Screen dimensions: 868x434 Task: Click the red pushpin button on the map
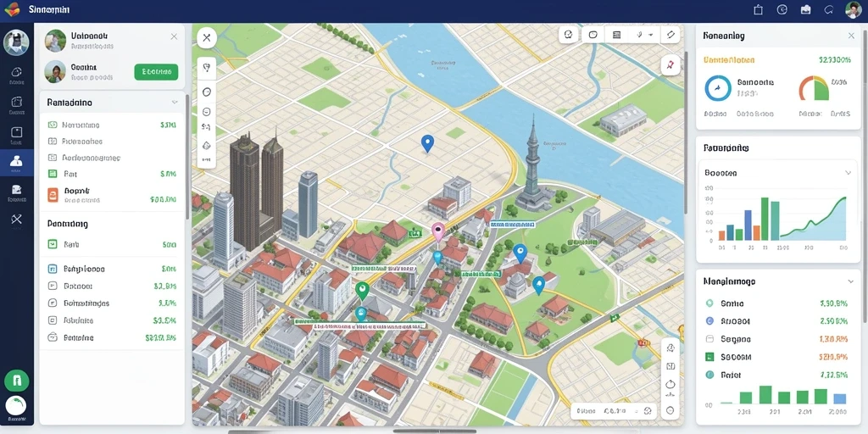[670, 65]
